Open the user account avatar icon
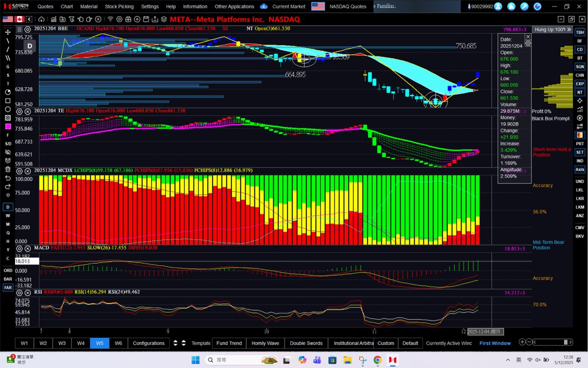The height and width of the screenshot is (368, 588). pyautogui.click(x=499, y=6)
